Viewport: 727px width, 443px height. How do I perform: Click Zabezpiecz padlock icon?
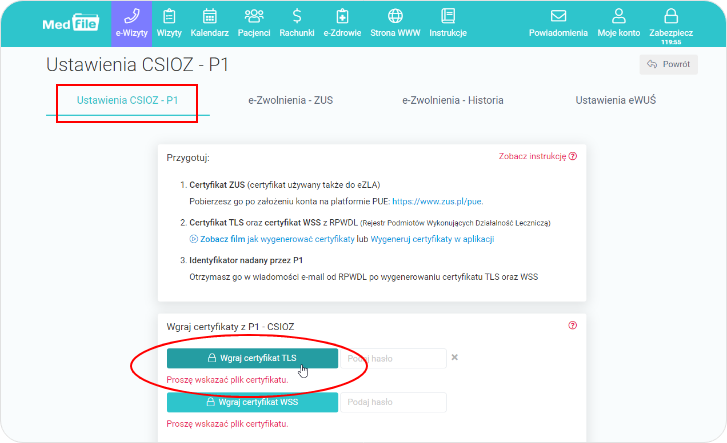(671, 17)
